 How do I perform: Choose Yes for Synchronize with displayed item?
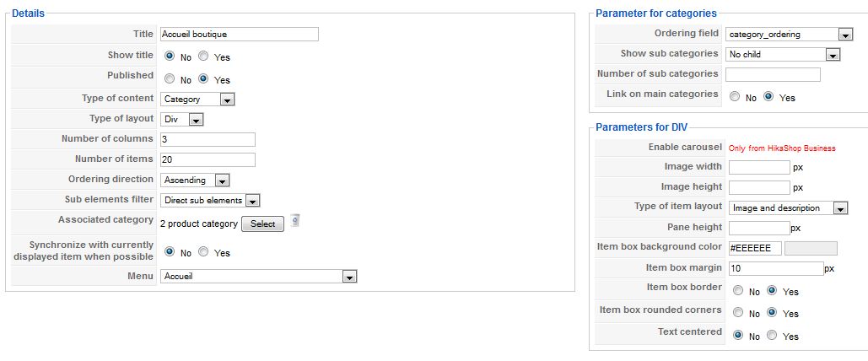203,251
